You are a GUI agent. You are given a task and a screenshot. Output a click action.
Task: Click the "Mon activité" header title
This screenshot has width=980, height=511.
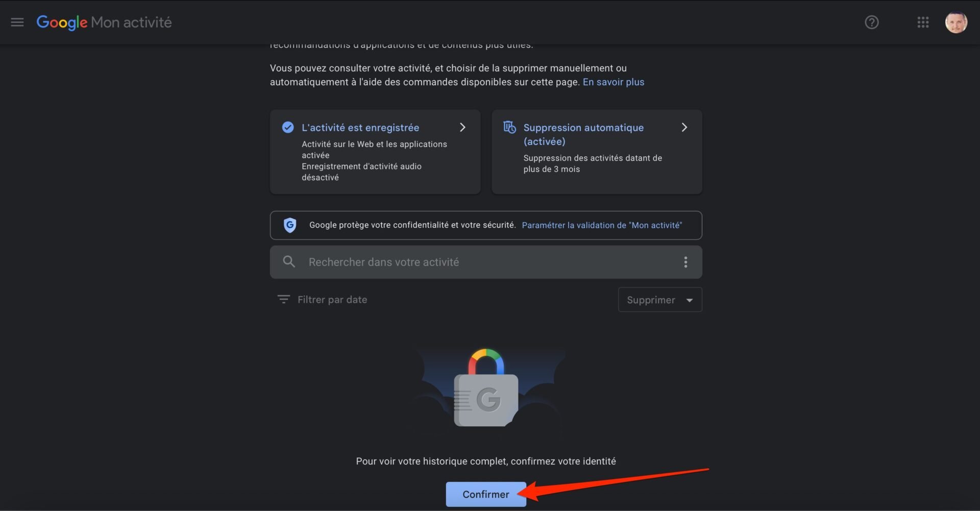[x=131, y=22]
